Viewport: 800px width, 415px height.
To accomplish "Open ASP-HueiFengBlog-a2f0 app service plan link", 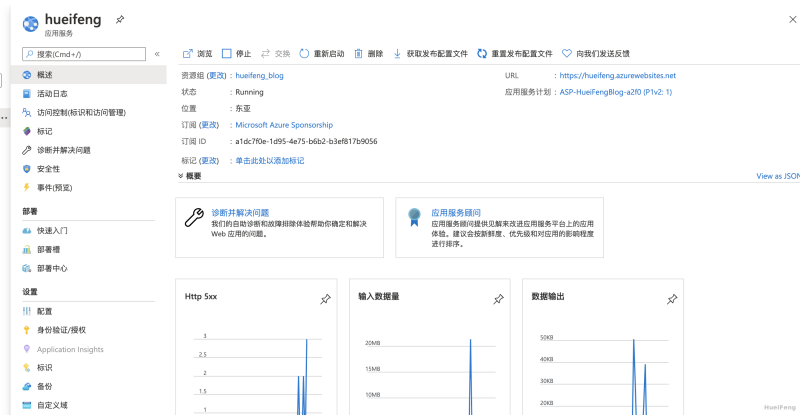I will pyautogui.click(x=616, y=92).
